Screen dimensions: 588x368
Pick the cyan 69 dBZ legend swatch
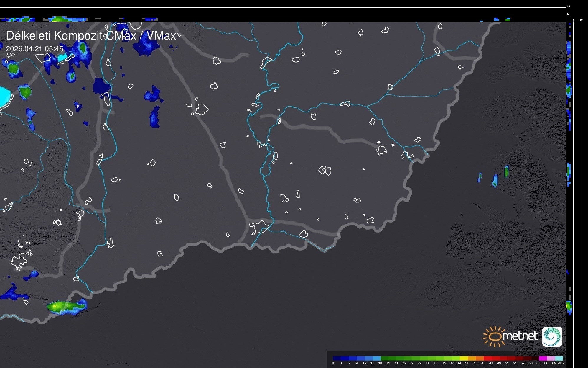coord(559,358)
